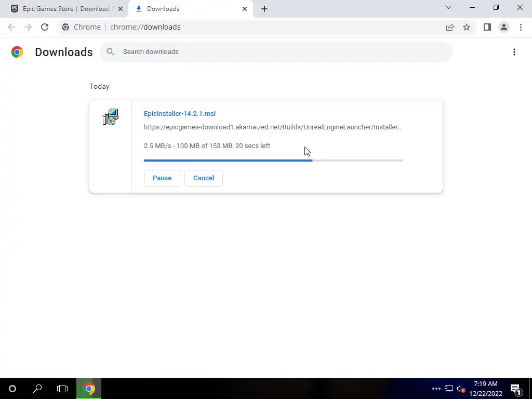
Task: Click the Today date heading
Action: (x=99, y=87)
